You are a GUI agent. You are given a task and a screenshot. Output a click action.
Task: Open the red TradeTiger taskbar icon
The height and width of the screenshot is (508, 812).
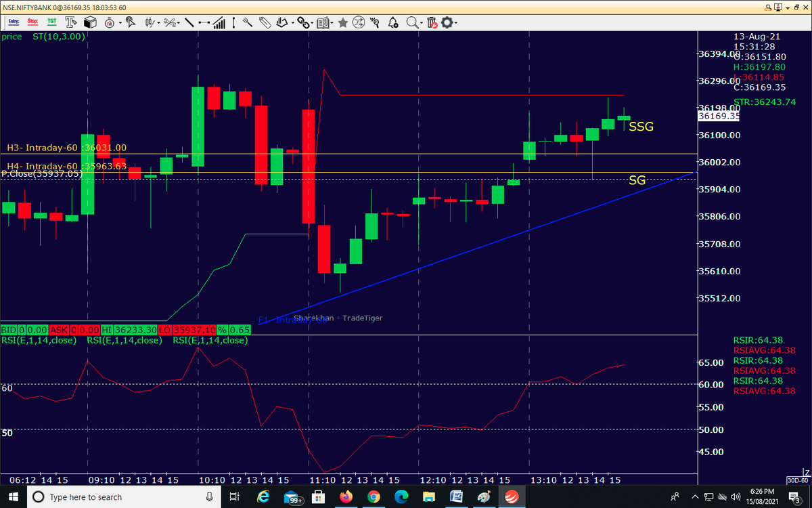click(512, 496)
